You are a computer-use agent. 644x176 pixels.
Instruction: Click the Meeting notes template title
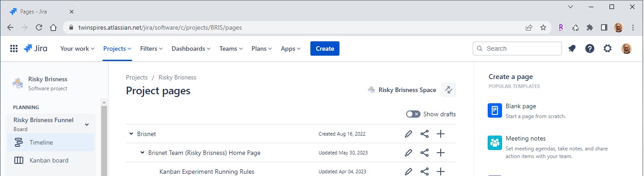(x=526, y=139)
